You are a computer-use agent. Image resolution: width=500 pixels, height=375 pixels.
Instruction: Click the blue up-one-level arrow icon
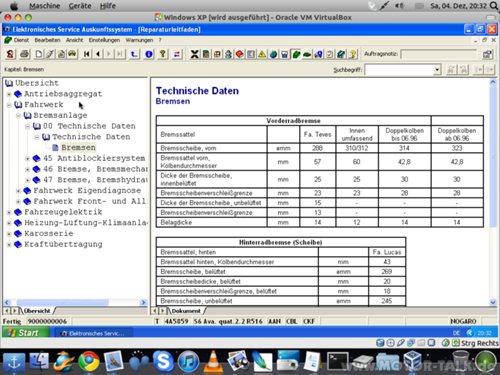point(134,54)
